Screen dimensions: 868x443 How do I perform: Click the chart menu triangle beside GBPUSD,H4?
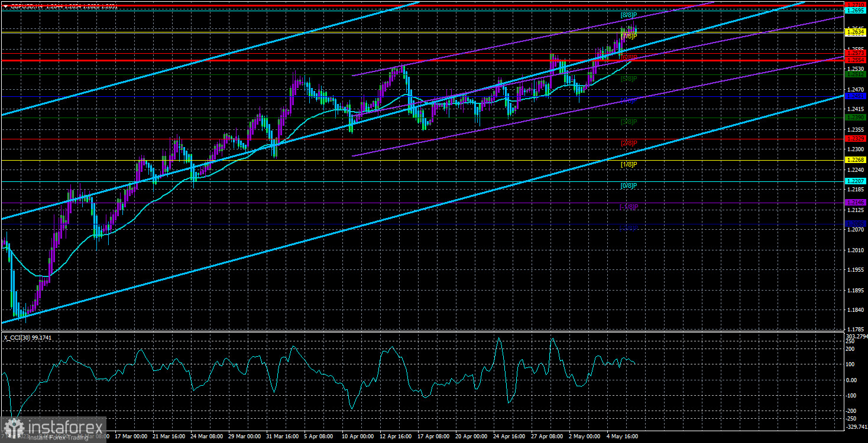[5, 6]
